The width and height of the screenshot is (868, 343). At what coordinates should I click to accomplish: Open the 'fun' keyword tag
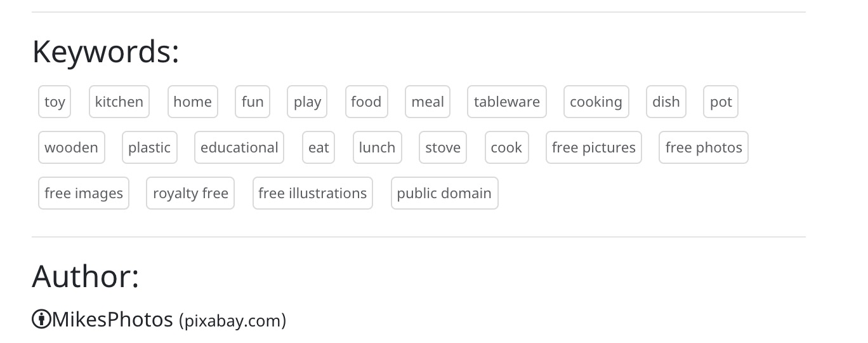[x=253, y=102]
